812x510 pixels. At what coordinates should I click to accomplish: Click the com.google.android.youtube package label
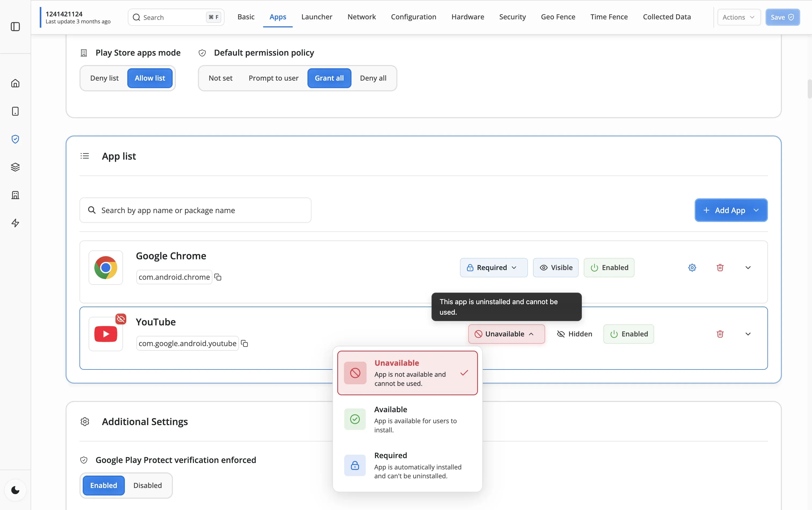click(x=187, y=343)
